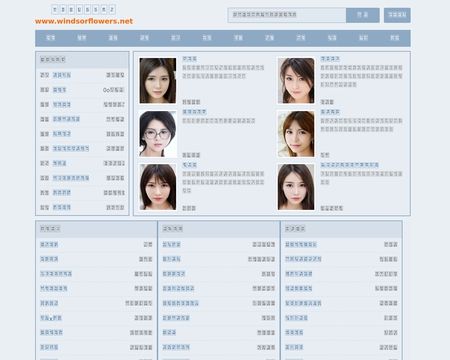The height and width of the screenshot is (360, 450).
Task: Open the first ranked link in left sidebar list
Action: (62, 75)
